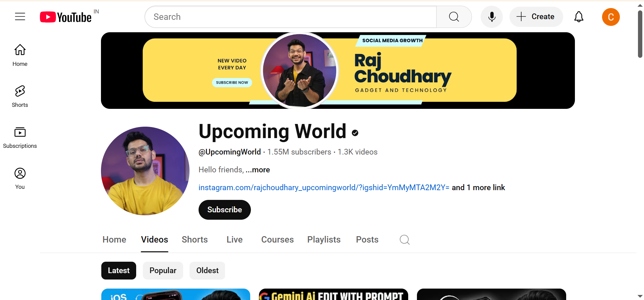644x300 pixels.
Task: Start voice search with microphone icon
Action: (491, 17)
